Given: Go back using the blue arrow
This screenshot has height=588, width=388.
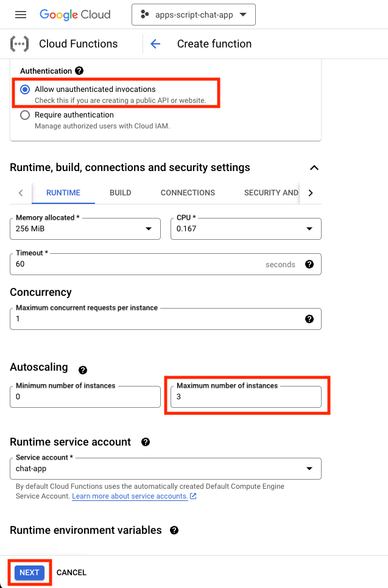Looking at the screenshot, I should click(x=155, y=44).
